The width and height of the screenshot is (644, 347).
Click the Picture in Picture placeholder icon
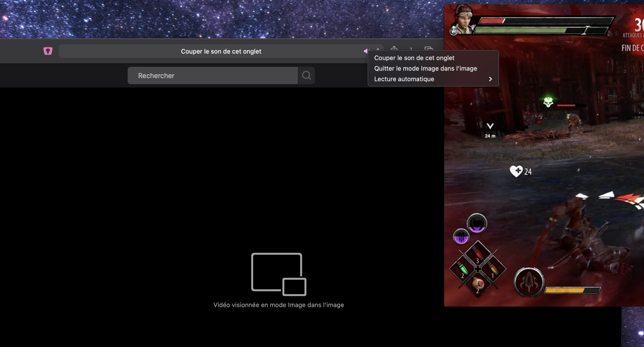coord(279,274)
